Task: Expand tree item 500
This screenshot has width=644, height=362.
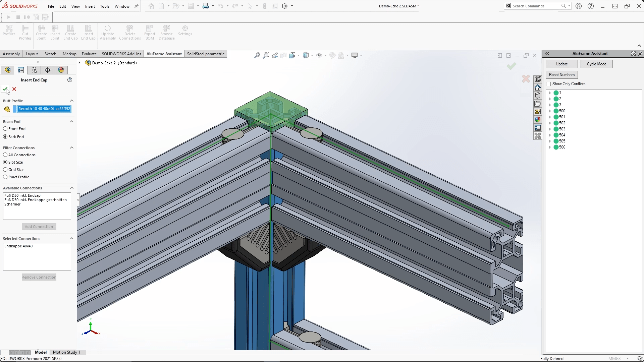Action: pos(550,111)
